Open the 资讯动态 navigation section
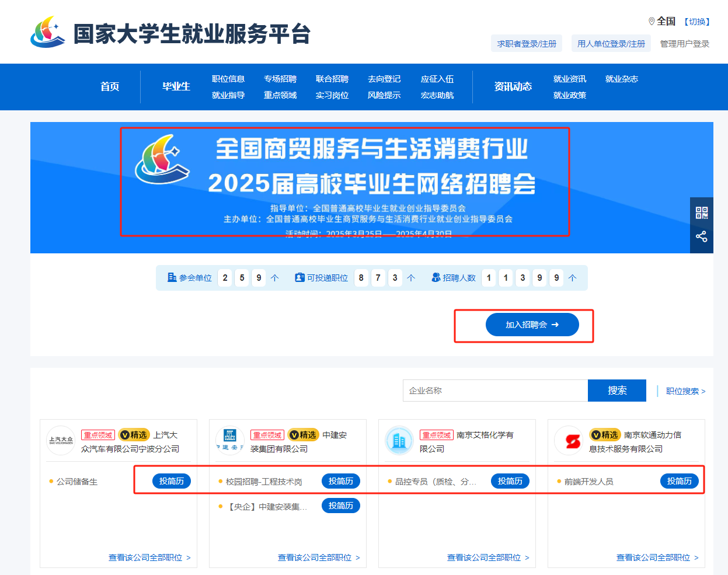 [513, 86]
